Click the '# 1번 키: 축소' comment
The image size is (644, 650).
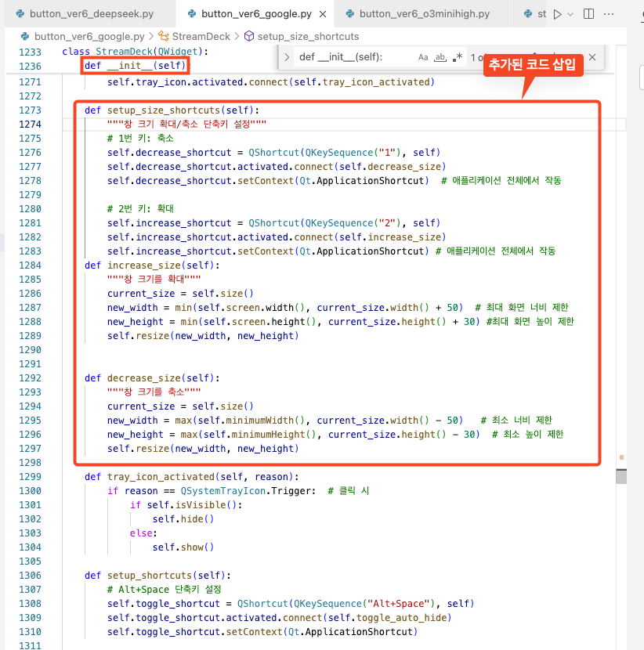pyautogui.click(x=140, y=139)
